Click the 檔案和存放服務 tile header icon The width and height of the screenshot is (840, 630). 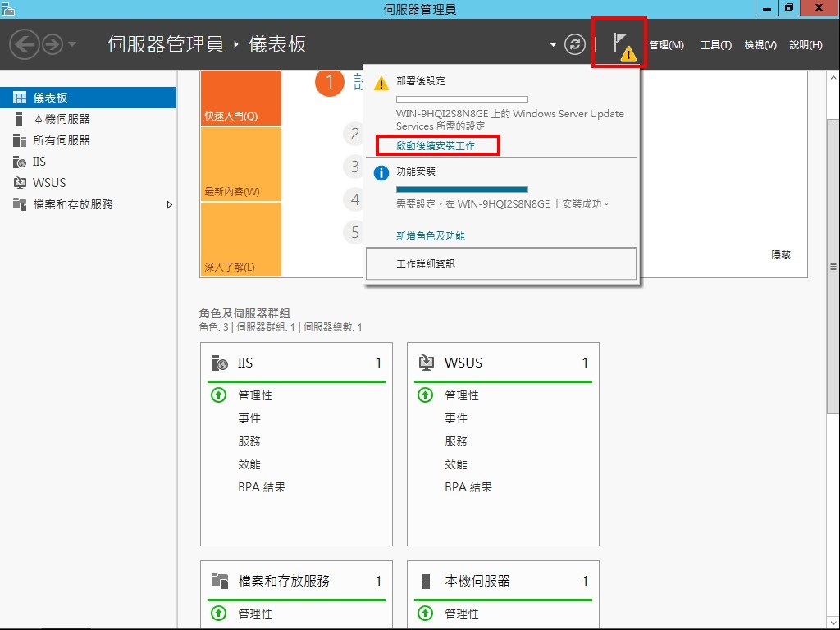pyautogui.click(x=220, y=580)
